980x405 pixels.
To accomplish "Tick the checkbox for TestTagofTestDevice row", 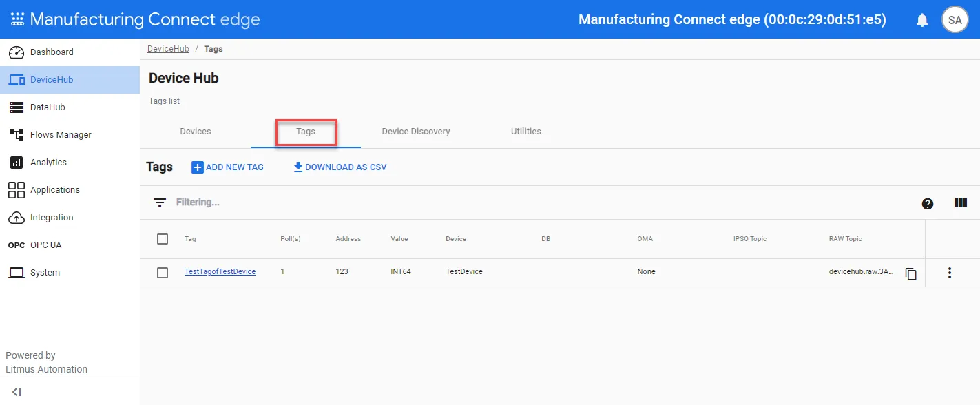I will 163,273.
